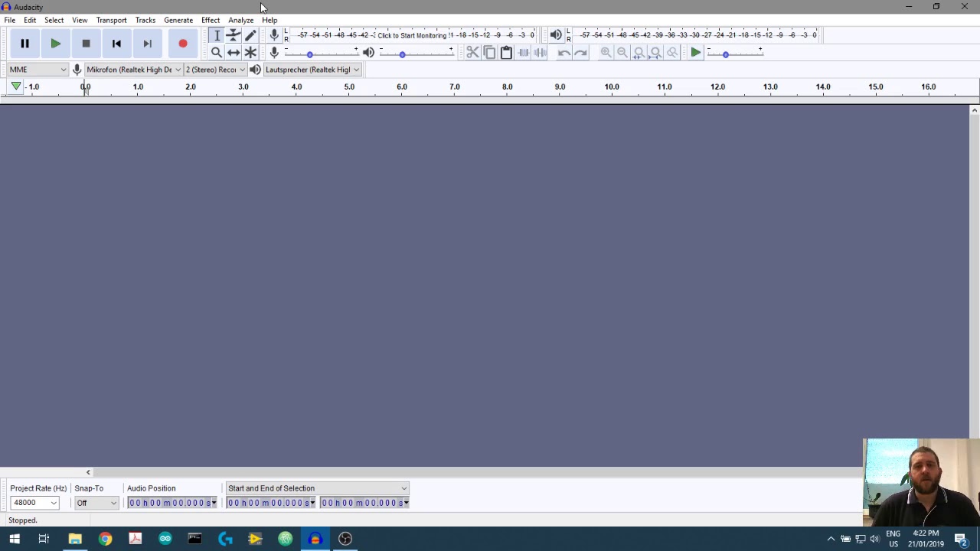This screenshot has width=980, height=551.
Task: Start recording with the red Record button
Action: pos(183,44)
